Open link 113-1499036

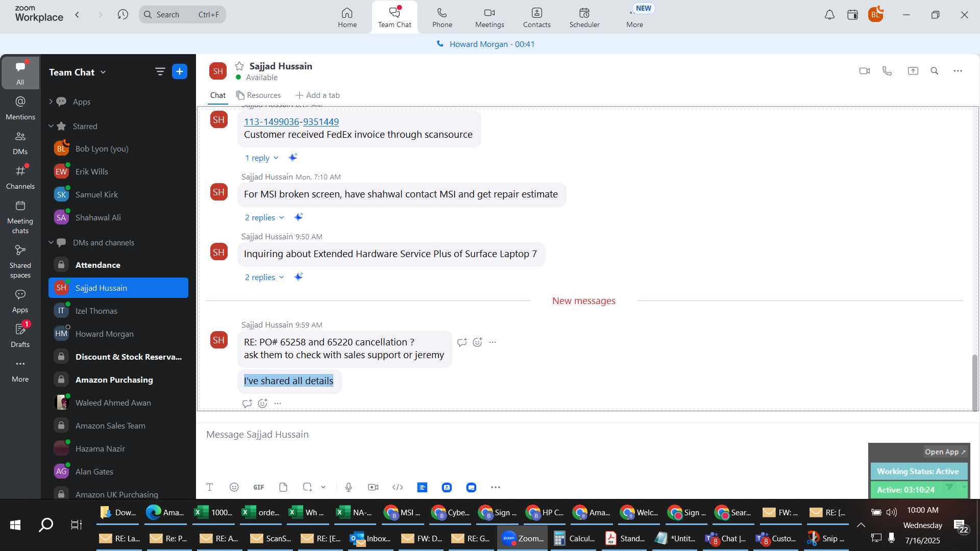[272, 122]
